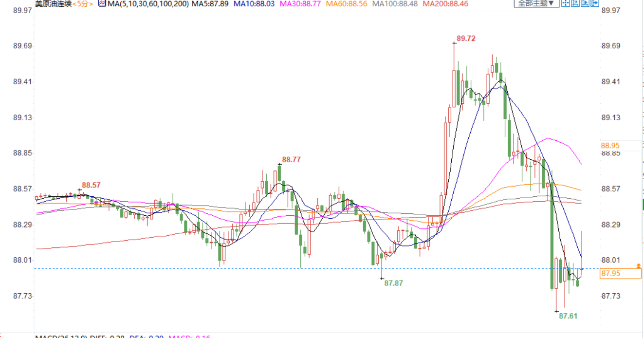Click the MA200:88.46 red legend label

(x=445, y=4)
